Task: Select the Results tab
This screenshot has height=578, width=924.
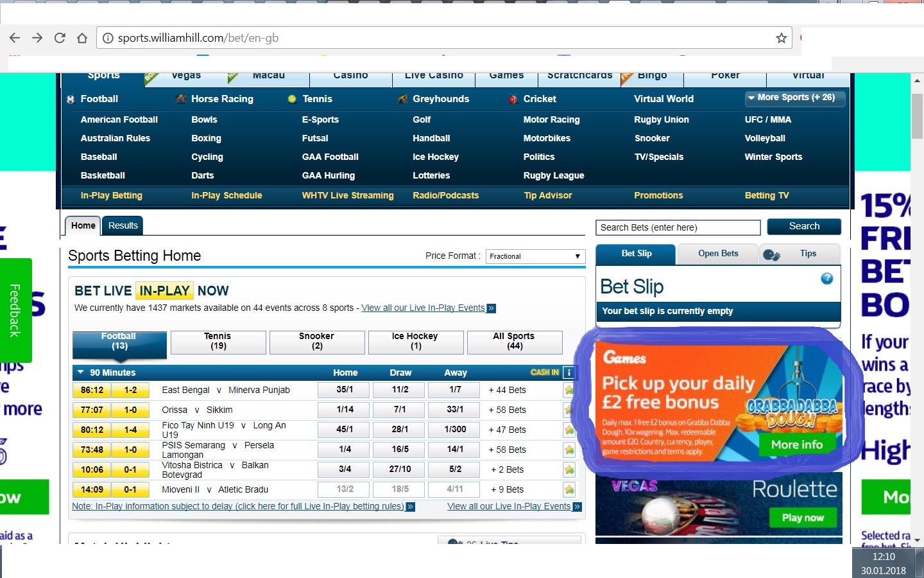Action: coord(123,225)
